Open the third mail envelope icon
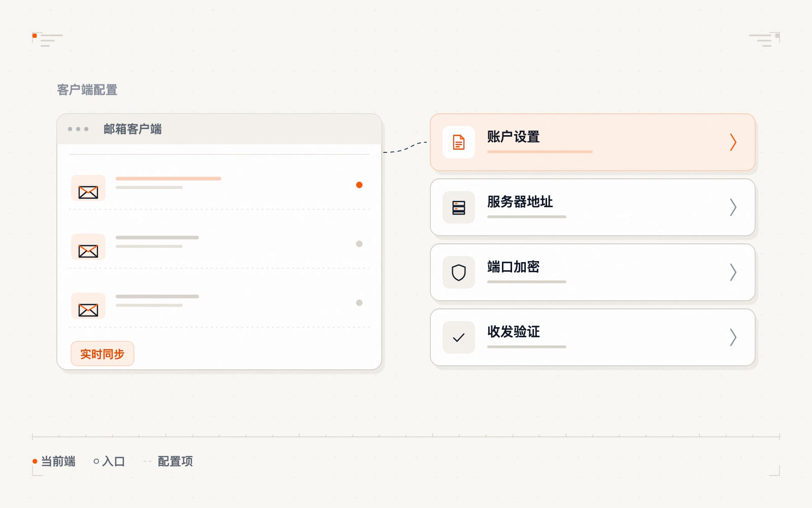Image resolution: width=812 pixels, height=508 pixels. (x=88, y=306)
